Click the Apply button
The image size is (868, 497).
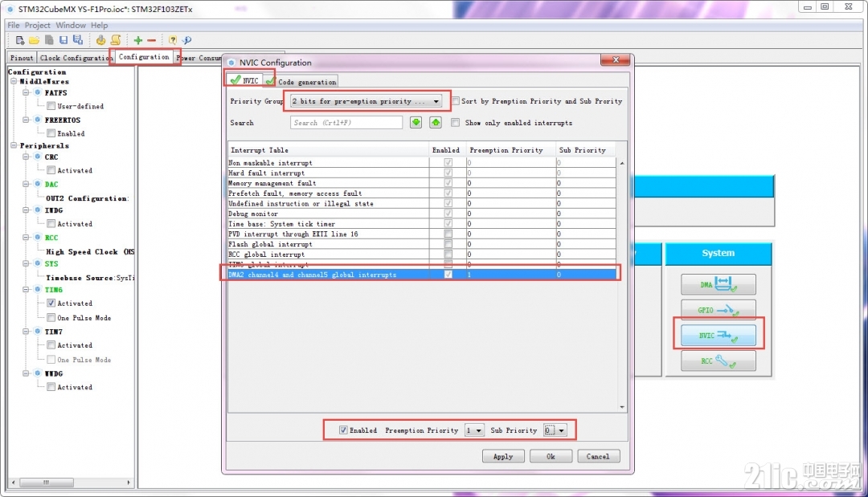click(x=503, y=457)
